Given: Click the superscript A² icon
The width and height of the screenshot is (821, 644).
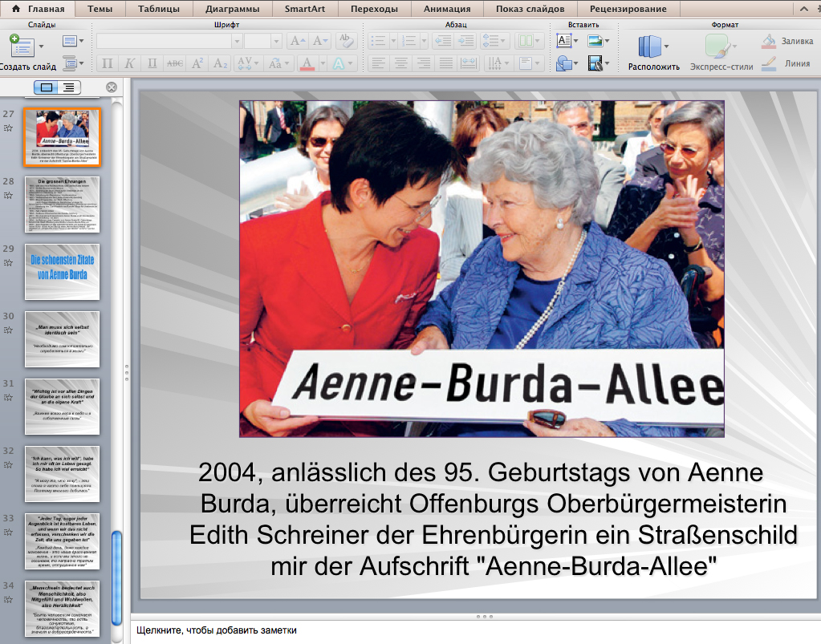Looking at the screenshot, I should pyautogui.click(x=197, y=63).
